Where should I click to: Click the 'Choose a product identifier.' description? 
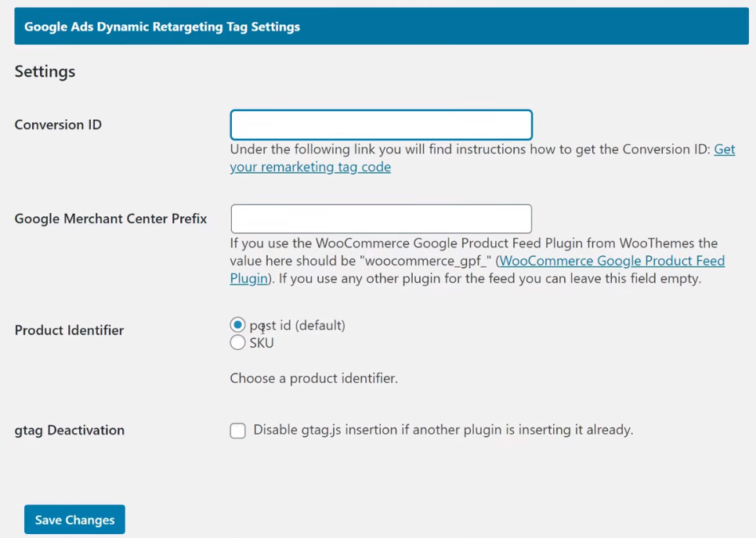(x=314, y=378)
